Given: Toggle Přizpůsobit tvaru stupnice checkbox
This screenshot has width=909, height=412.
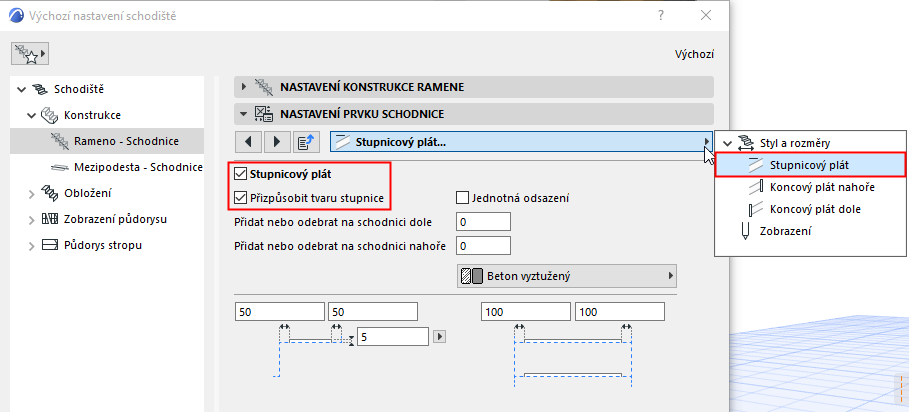Looking at the screenshot, I should (x=240, y=197).
